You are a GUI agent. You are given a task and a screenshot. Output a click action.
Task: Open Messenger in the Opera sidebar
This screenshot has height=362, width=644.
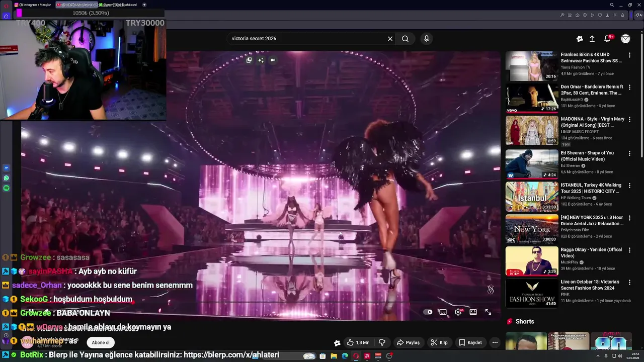[x=6, y=168]
